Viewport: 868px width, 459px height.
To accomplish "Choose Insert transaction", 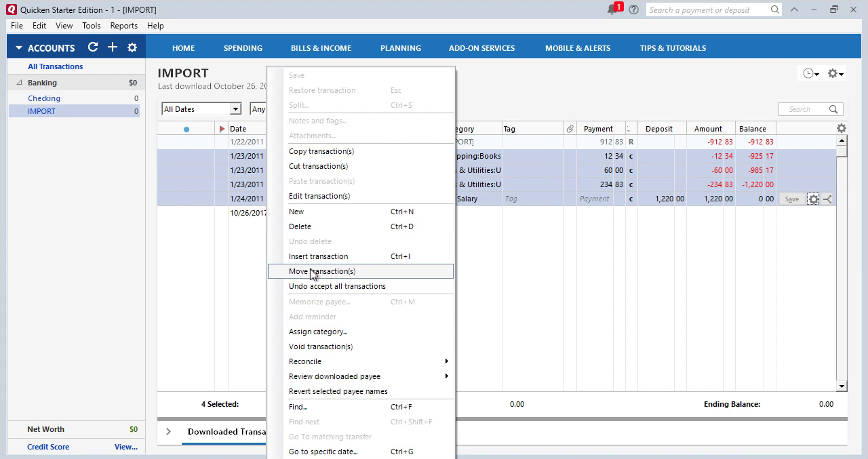I will (x=361, y=256).
